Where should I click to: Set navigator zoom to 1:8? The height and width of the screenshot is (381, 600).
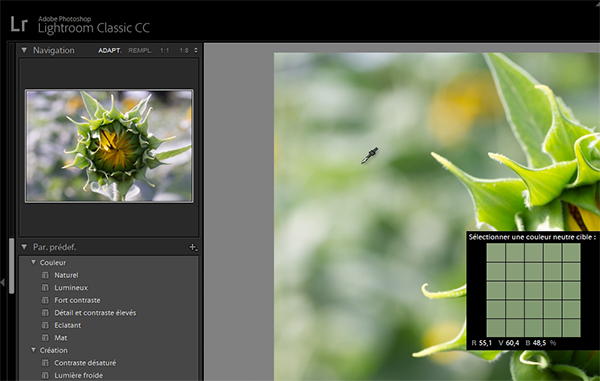184,50
